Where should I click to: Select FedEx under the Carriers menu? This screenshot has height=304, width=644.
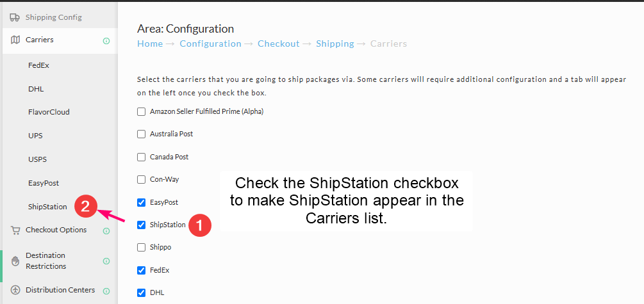pos(38,65)
